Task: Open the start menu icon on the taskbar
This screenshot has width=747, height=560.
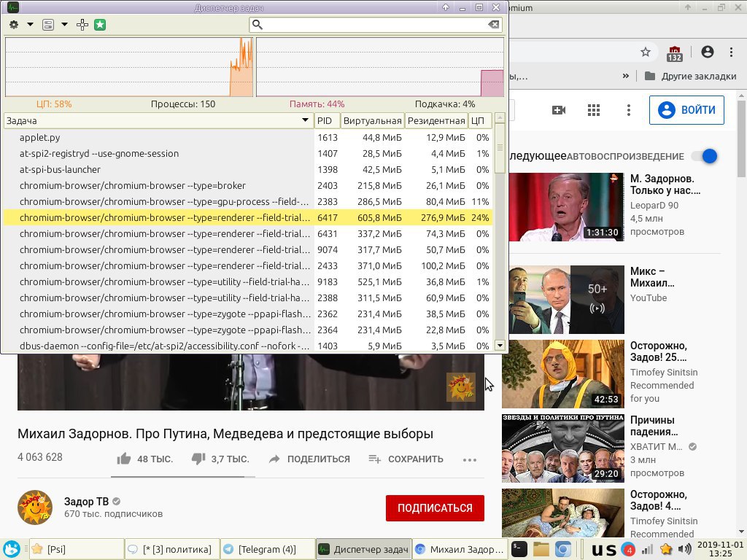Action: pyautogui.click(x=12, y=549)
